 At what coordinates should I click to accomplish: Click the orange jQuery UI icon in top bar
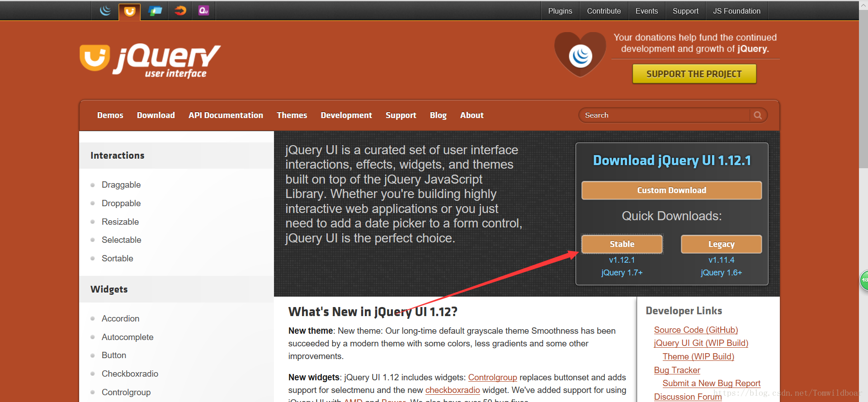[x=130, y=11]
